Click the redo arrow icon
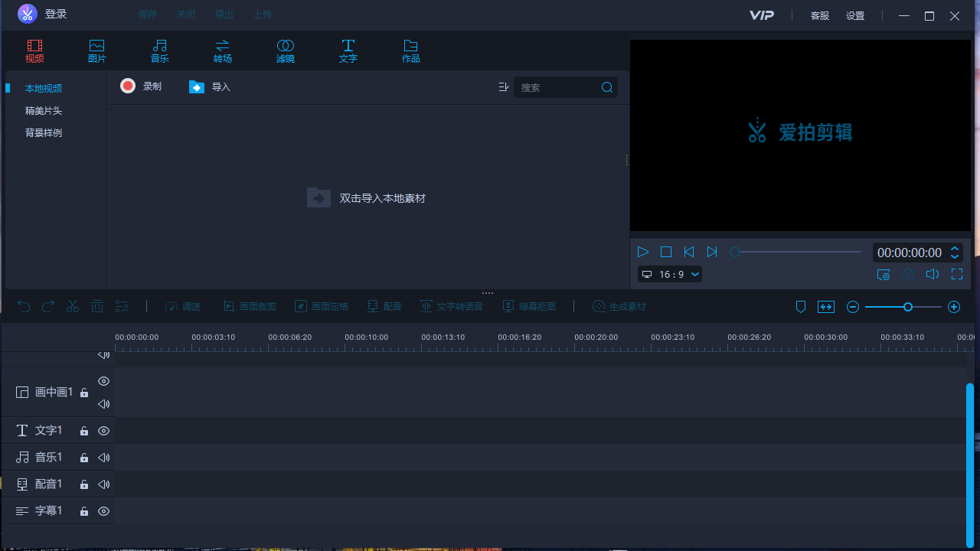The width and height of the screenshot is (980, 551). (x=48, y=306)
